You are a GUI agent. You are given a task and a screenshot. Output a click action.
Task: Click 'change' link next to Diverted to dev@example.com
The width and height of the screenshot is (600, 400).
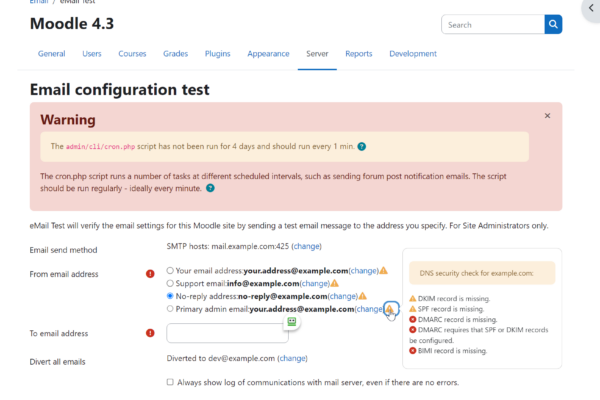tap(292, 358)
